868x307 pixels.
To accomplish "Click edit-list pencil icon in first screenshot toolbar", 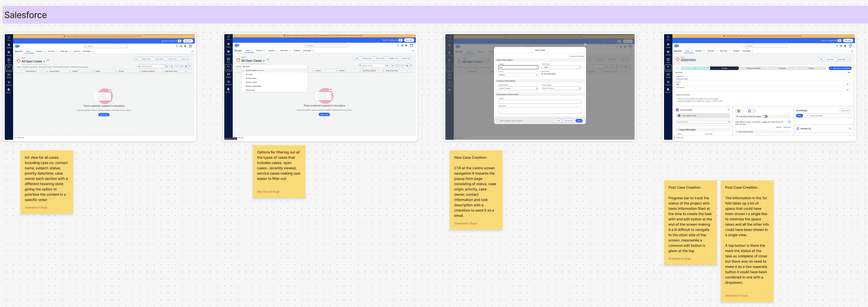I will [182, 67].
